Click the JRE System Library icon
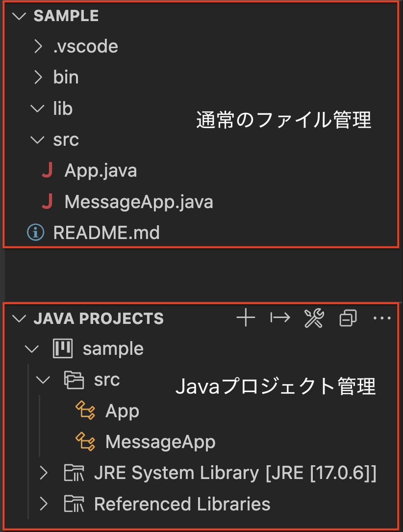 [74, 473]
